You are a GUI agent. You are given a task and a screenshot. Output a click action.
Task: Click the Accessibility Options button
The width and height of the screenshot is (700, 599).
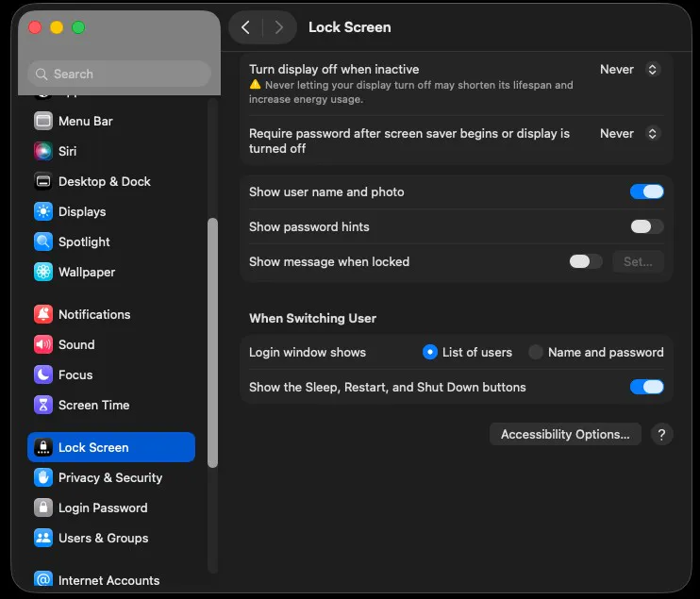565,434
